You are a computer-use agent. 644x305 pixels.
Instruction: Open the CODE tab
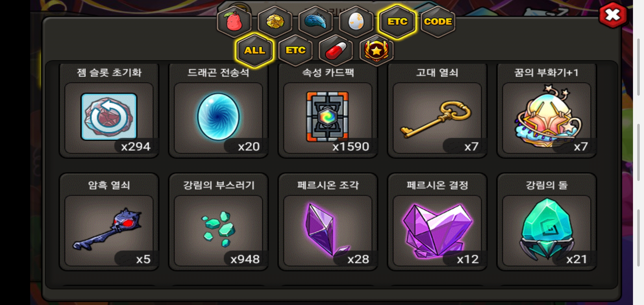click(x=438, y=22)
